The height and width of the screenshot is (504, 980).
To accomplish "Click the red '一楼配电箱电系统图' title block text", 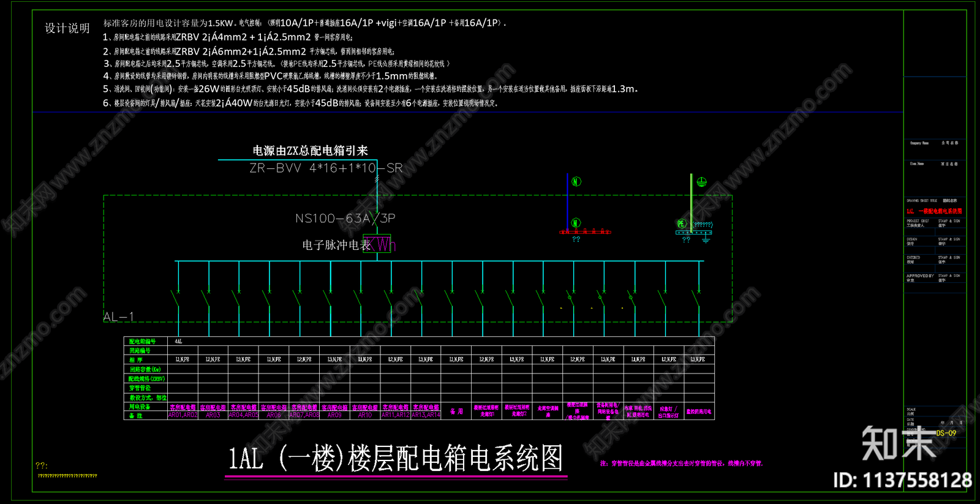I will tap(940, 211).
